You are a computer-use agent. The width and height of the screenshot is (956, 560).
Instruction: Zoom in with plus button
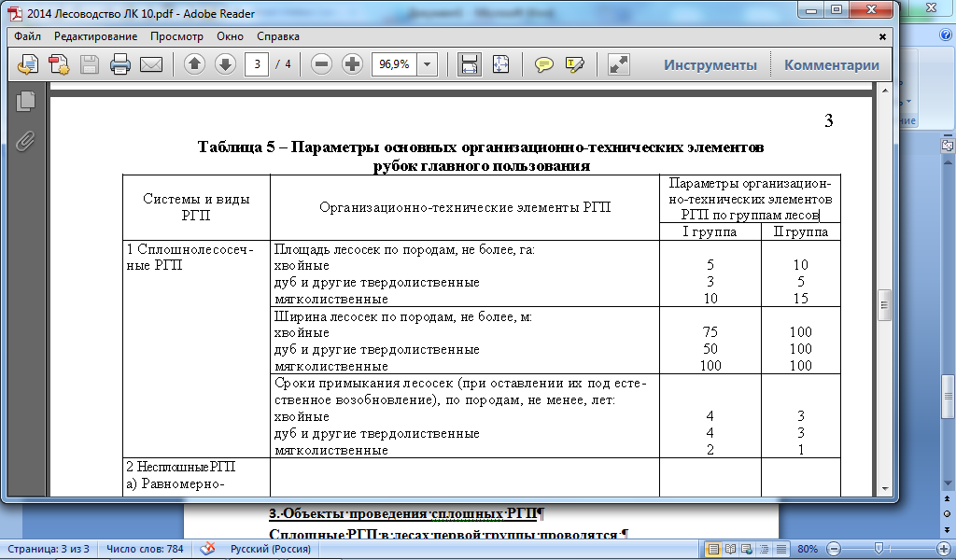click(352, 64)
